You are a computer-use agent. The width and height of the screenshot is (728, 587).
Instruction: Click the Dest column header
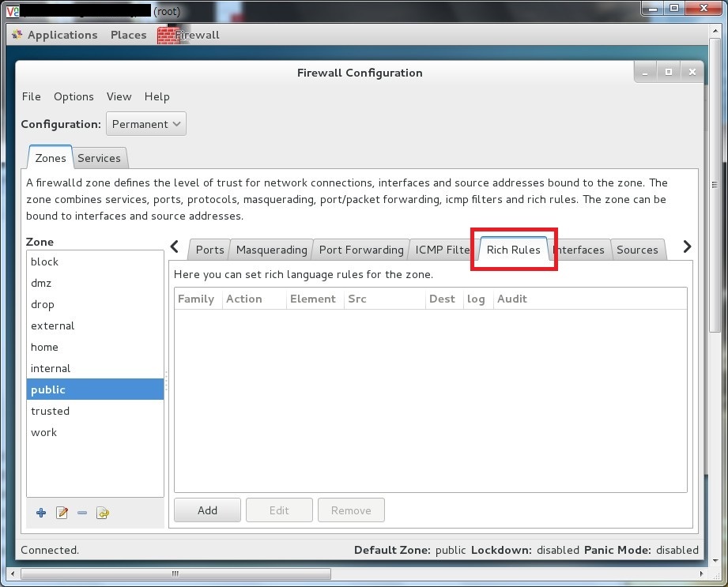point(444,299)
